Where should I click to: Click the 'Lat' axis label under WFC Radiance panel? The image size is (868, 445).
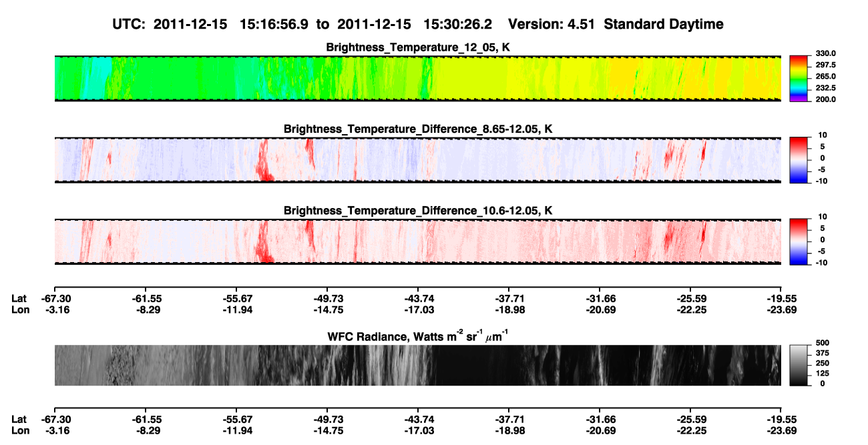coord(19,419)
